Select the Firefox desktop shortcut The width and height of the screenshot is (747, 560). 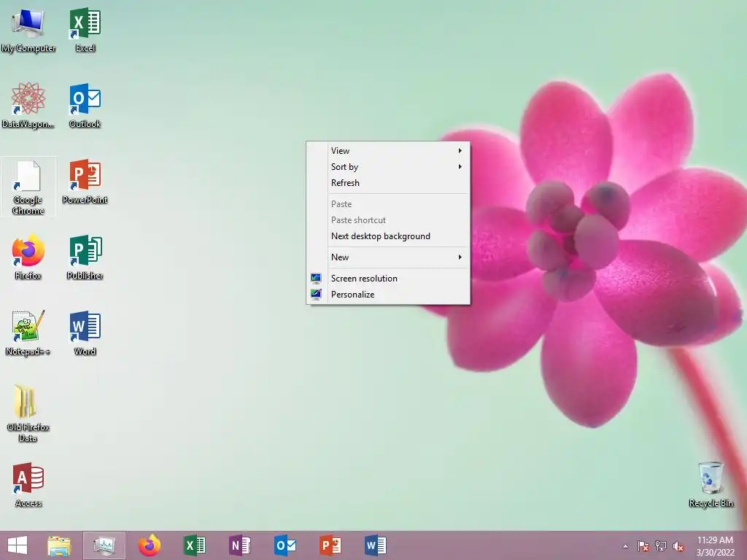28,257
